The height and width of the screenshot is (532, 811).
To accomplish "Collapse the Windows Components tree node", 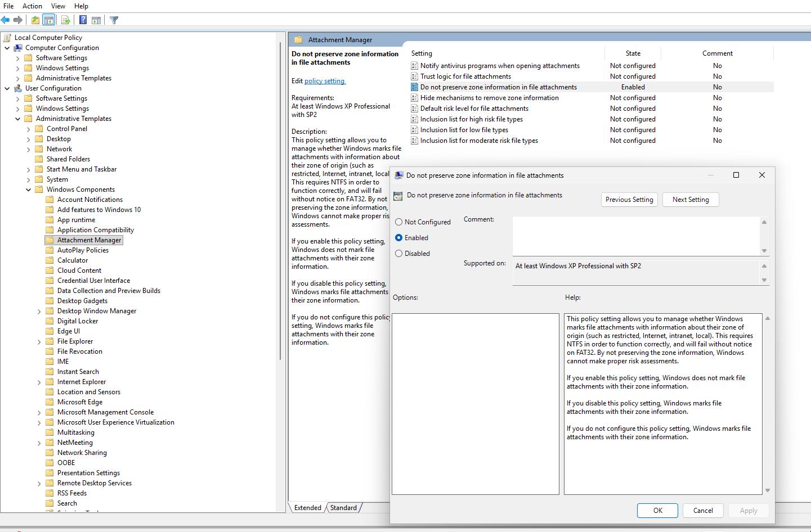I will (x=29, y=190).
